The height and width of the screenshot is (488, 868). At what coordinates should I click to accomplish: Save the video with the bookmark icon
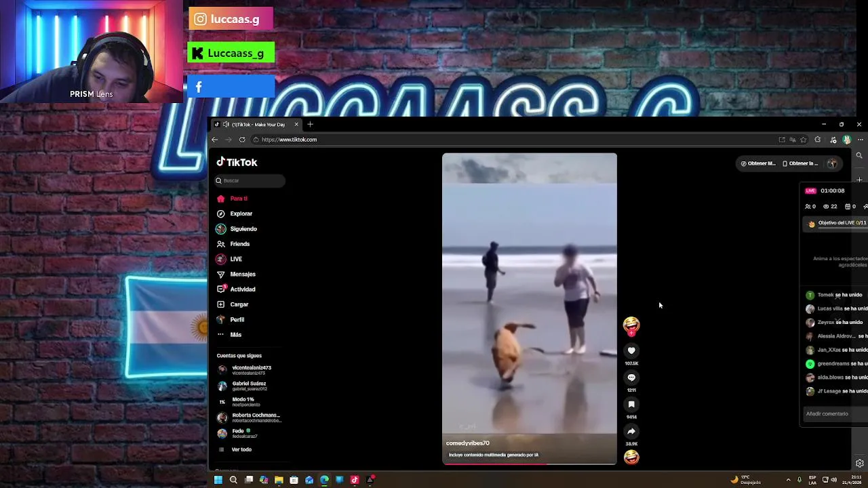pos(631,405)
